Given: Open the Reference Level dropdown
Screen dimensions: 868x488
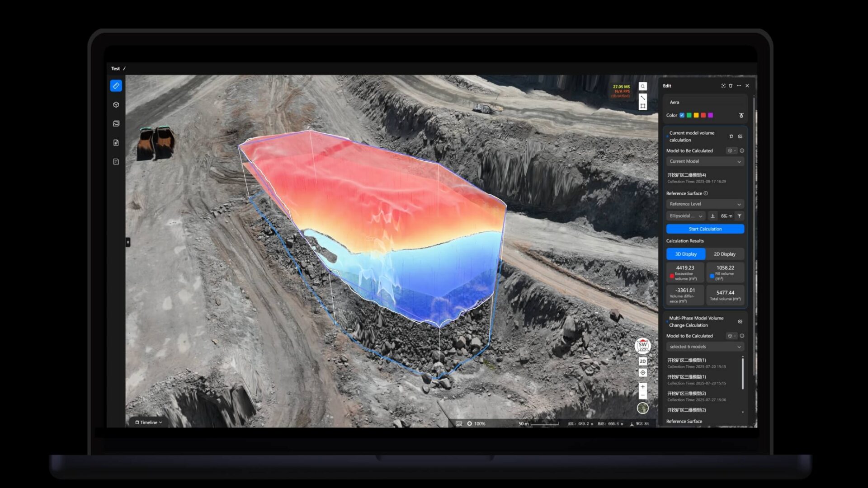Looking at the screenshot, I should pyautogui.click(x=705, y=204).
